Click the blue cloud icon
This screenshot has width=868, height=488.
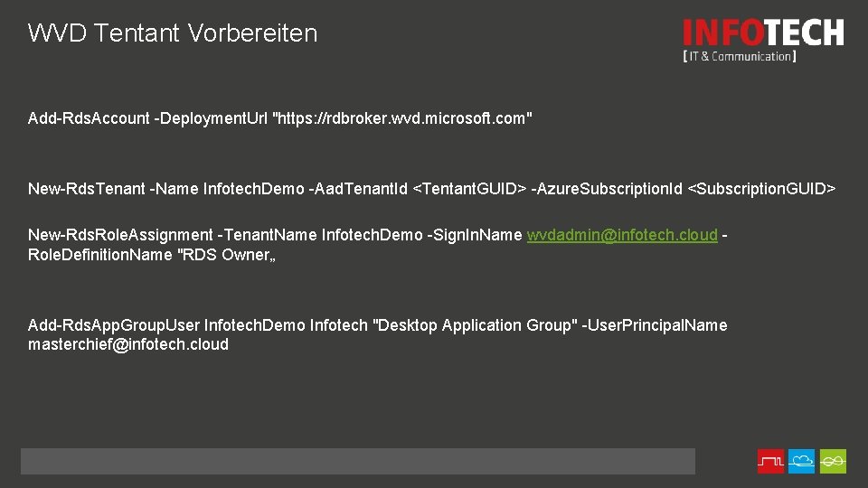click(x=801, y=461)
